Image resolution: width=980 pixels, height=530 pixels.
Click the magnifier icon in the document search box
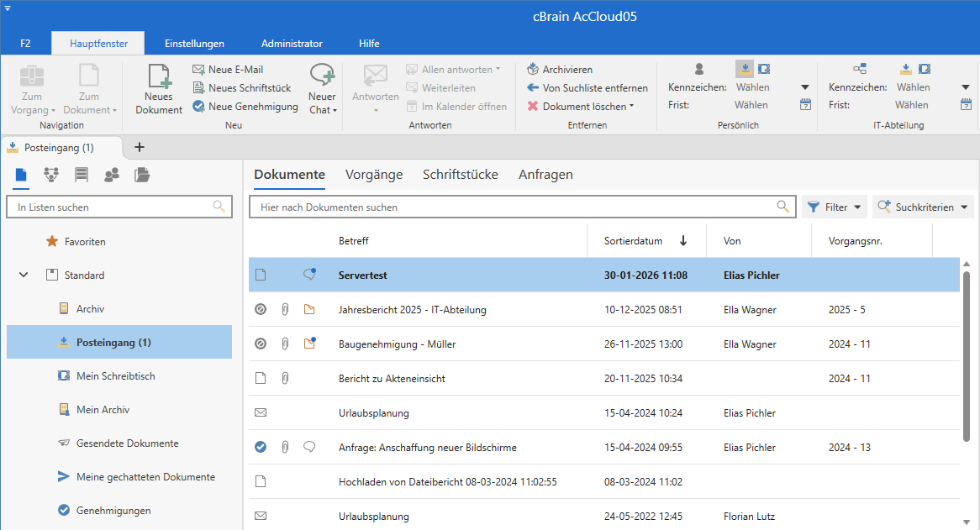pyautogui.click(x=782, y=207)
